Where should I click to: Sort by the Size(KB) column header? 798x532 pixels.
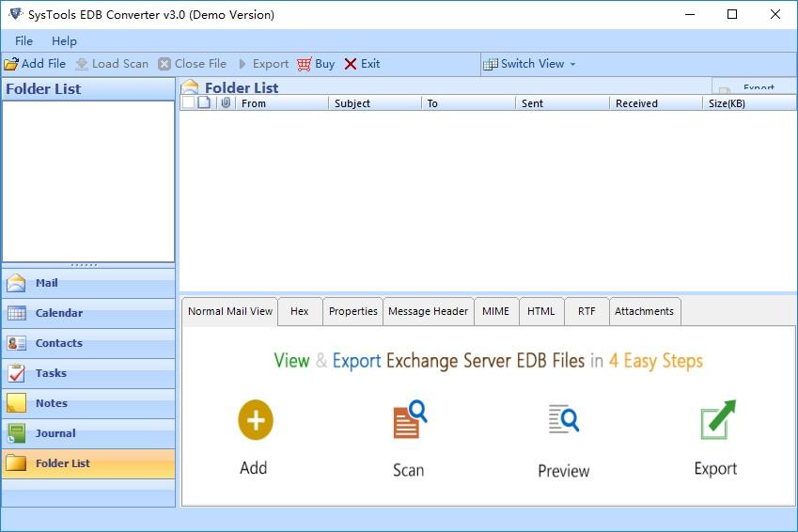tap(749, 102)
